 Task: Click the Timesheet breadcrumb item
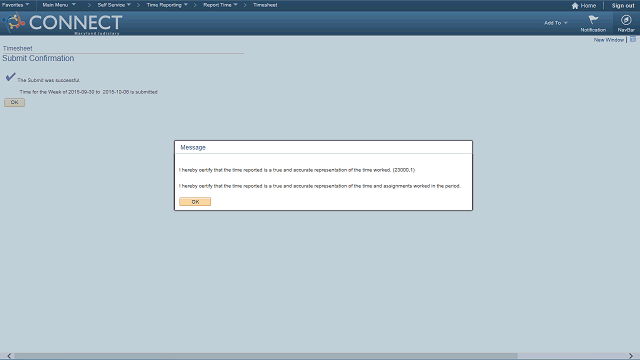(x=265, y=5)
